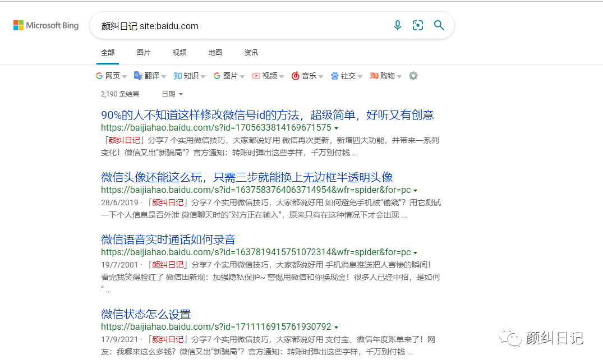Start voice search with microphone icon
Image resolution: width=603 pixels, height=364 pixels.
398,25
